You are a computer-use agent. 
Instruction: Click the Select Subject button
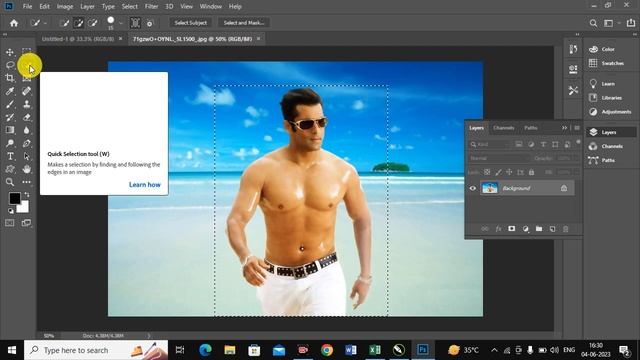(191, 23)
